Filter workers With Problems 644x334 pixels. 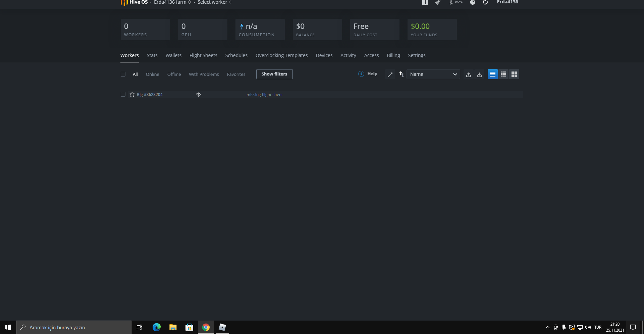204,74
